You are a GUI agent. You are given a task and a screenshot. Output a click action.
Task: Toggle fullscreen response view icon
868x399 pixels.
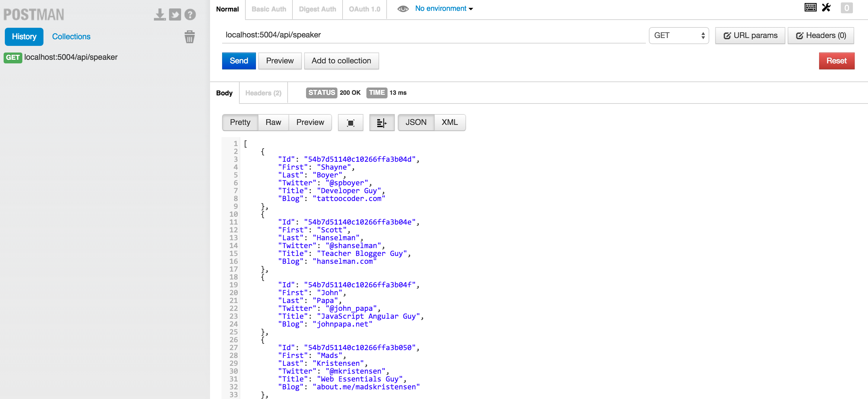[350, 123]
